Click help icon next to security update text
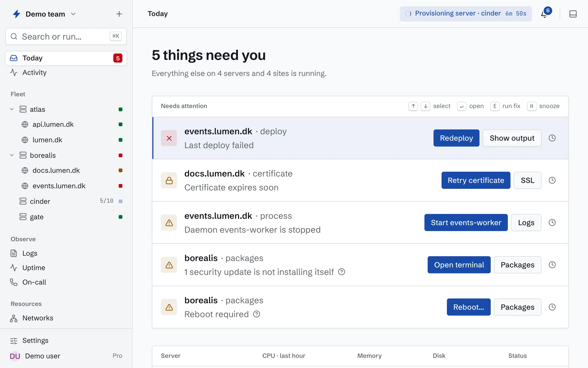Screen dimensions: 588x368 (x=342, y=272)
